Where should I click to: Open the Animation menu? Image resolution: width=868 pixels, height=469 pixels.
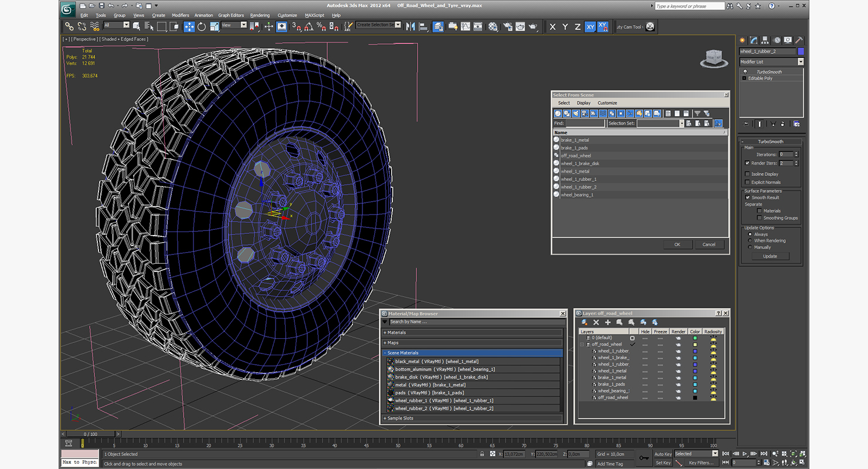pos(204,15)
